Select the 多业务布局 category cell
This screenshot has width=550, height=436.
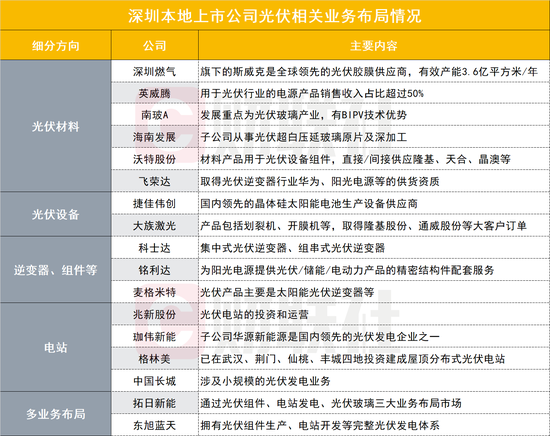[56, 414]
